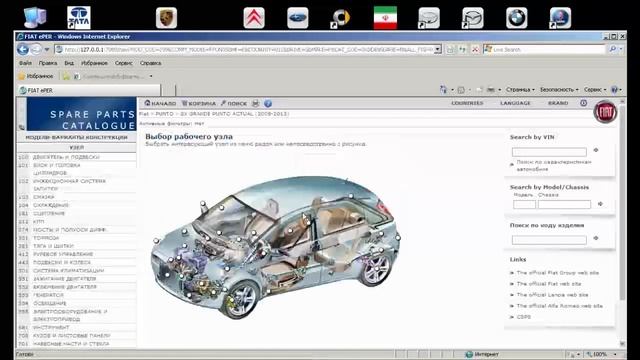Open the Сервис dropdown in command bar
640x360 pixels.
595,89
